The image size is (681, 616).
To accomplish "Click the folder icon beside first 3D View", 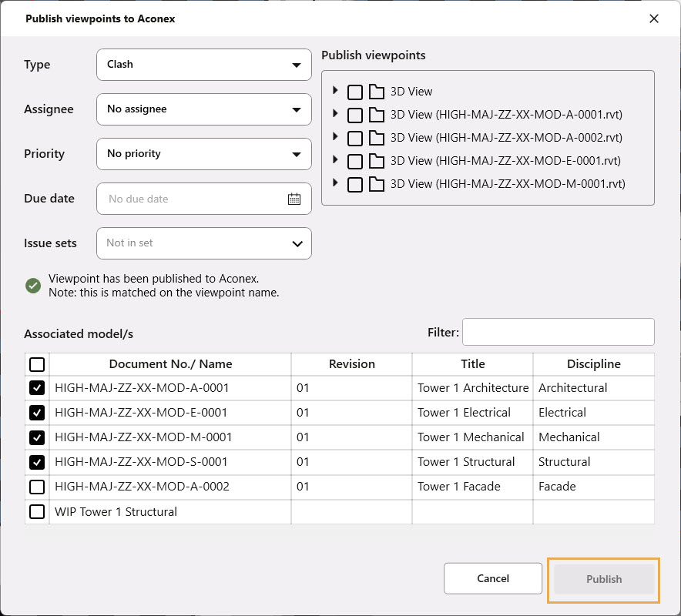I will click(x=376, y=92).
